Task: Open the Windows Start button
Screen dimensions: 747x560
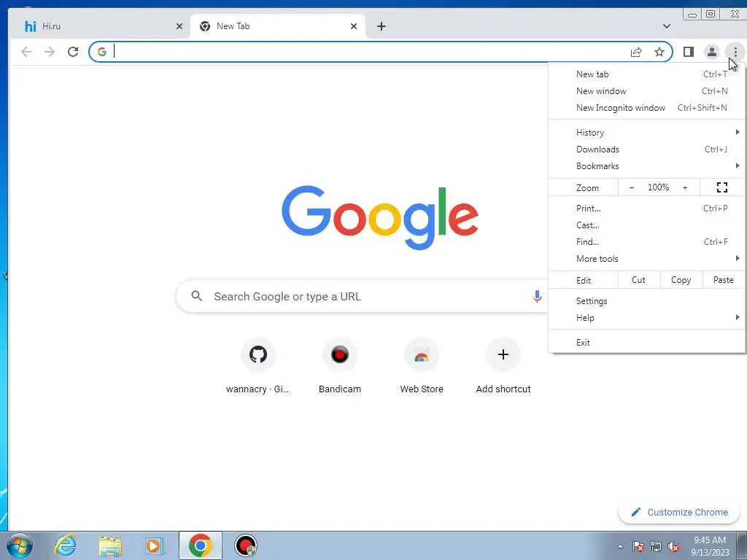Action: click(20, 545)
